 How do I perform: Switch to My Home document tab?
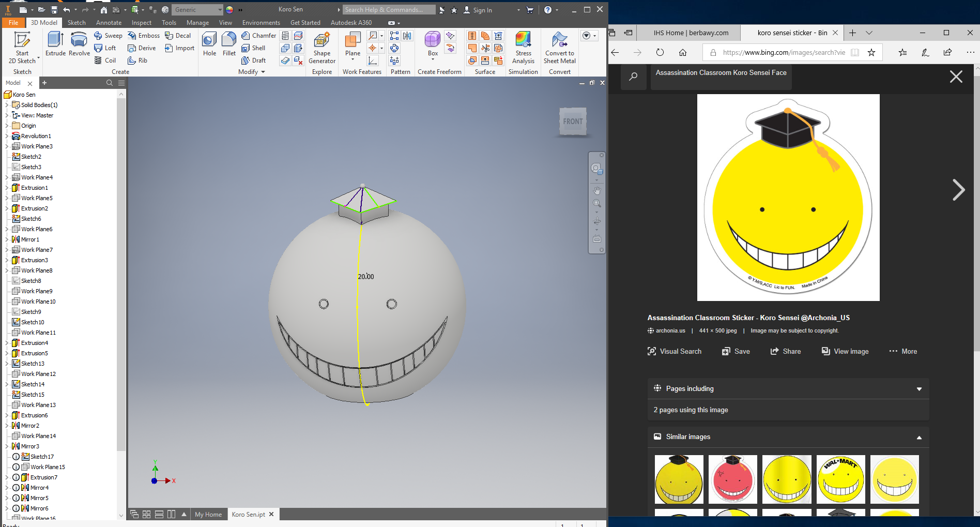pyautogui.click(x=208, y=514)
